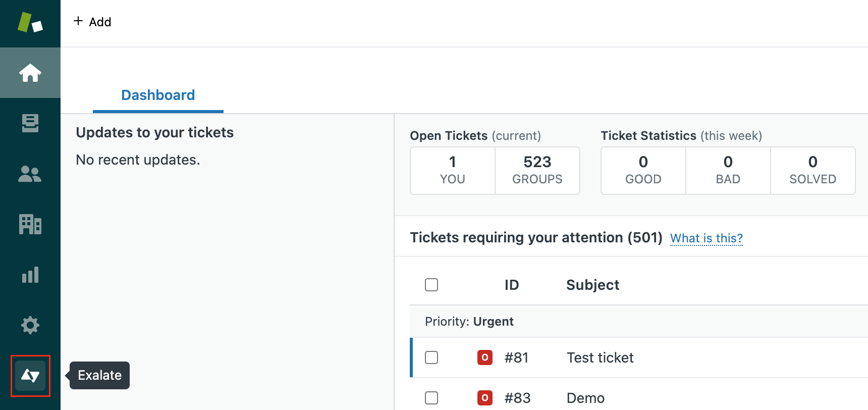Image resolution: width=868 pixels, height=410 pixels.
Task: Open the Demo ticket subject
Action: [585, 398]
